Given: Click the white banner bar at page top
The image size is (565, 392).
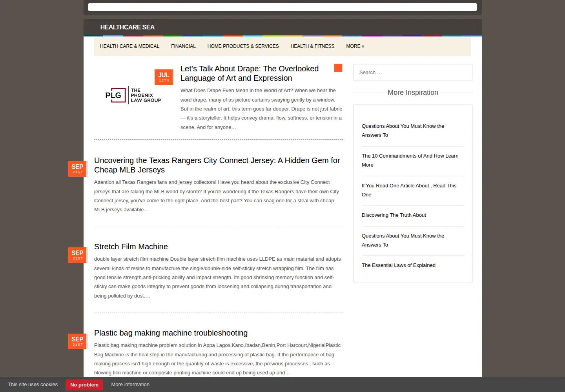Looking at the screenshot, I should [x=282, y=7].
